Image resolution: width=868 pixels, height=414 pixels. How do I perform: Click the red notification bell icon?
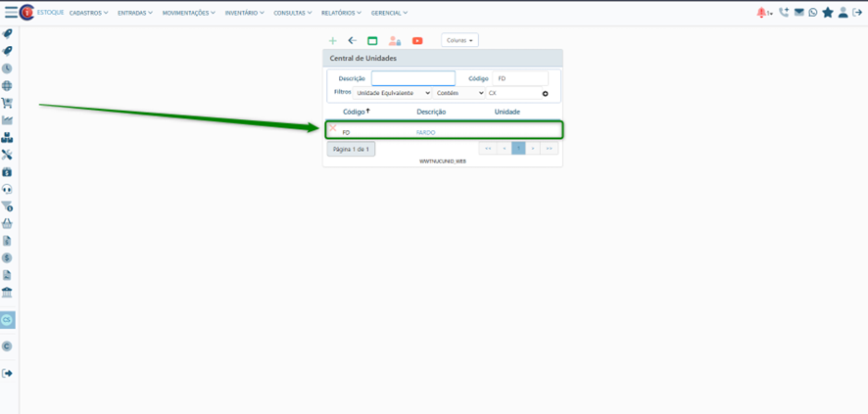click(761, 13)
